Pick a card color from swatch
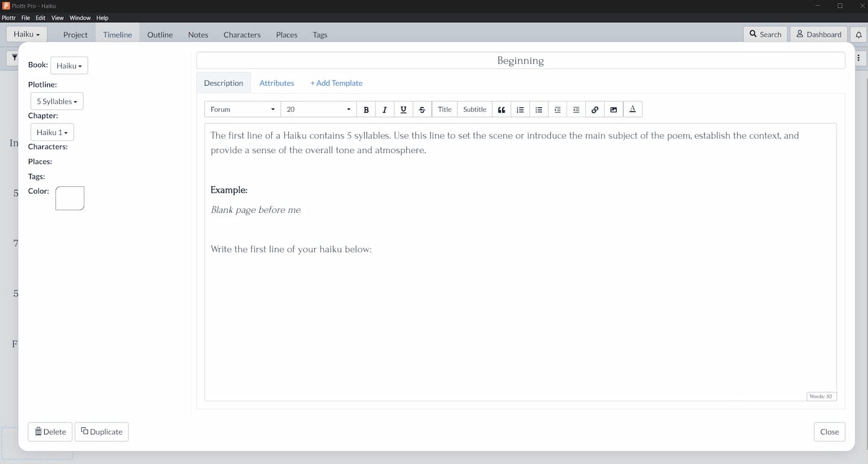The height and width of the screenshot is (464, 868). pos(70,198)
